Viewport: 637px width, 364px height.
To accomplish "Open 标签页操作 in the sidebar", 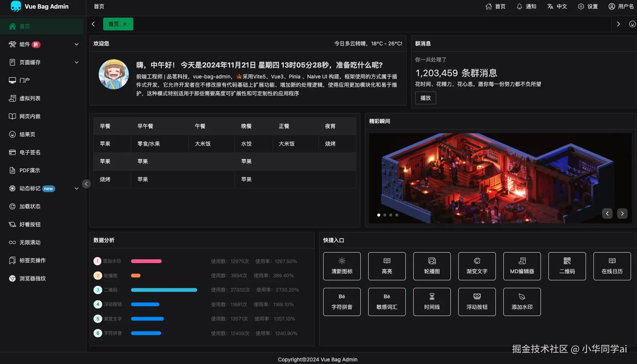I will tap(42, 260).
